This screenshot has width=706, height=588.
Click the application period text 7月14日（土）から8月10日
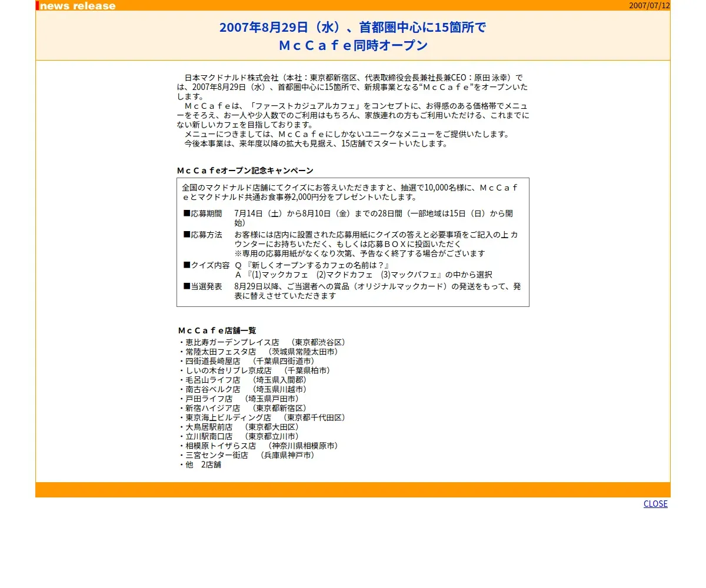pyautogui.click(x=374, y=218)
